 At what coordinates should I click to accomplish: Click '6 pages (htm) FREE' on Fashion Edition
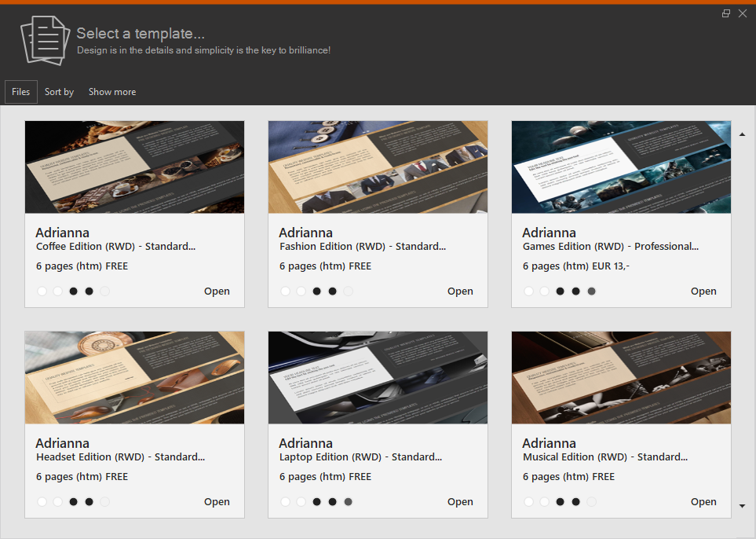pos(326,266)
